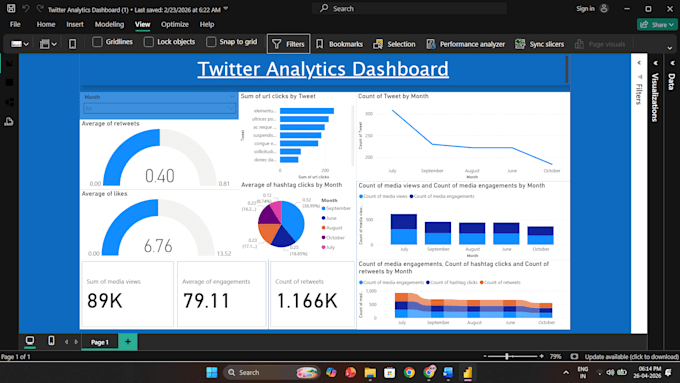Select the Average of retweets gauge value 0.40
The image size is (680, 383).
(160, 176)
